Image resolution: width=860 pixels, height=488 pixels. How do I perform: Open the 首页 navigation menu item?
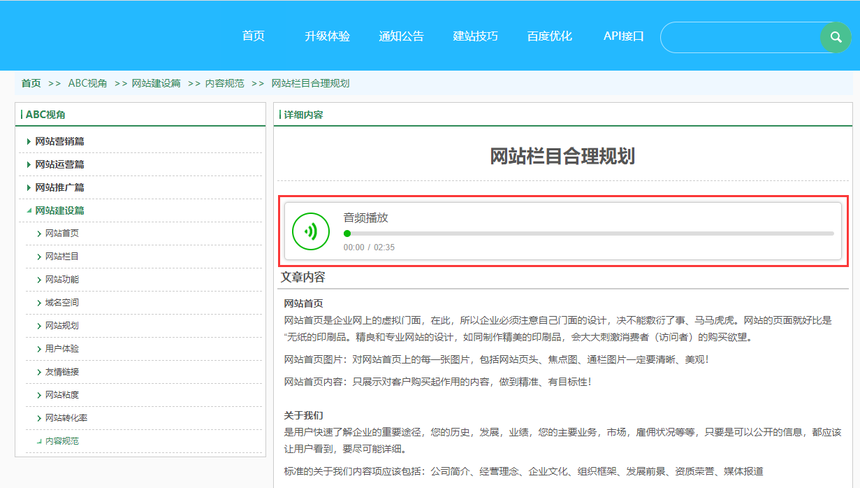coord(253,36)
